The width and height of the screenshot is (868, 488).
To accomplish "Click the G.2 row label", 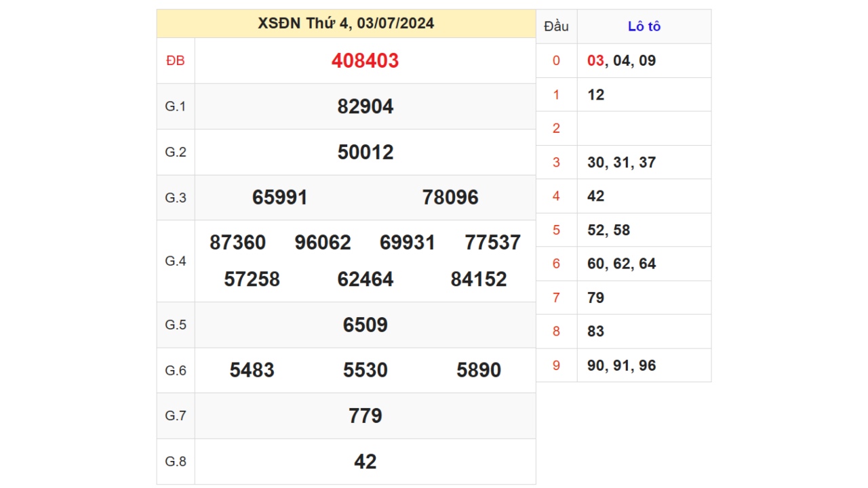I will click(176, 152).
